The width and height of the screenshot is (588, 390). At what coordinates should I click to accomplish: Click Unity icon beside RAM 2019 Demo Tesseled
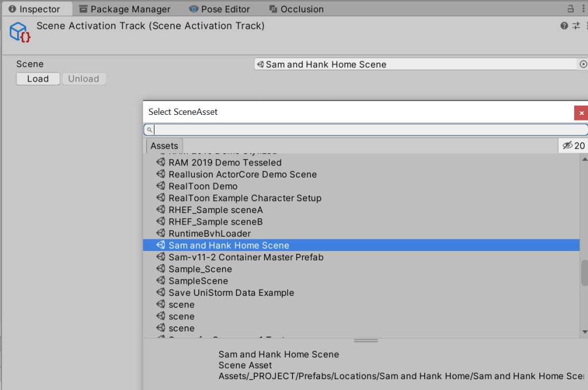[x=161, y=162]
